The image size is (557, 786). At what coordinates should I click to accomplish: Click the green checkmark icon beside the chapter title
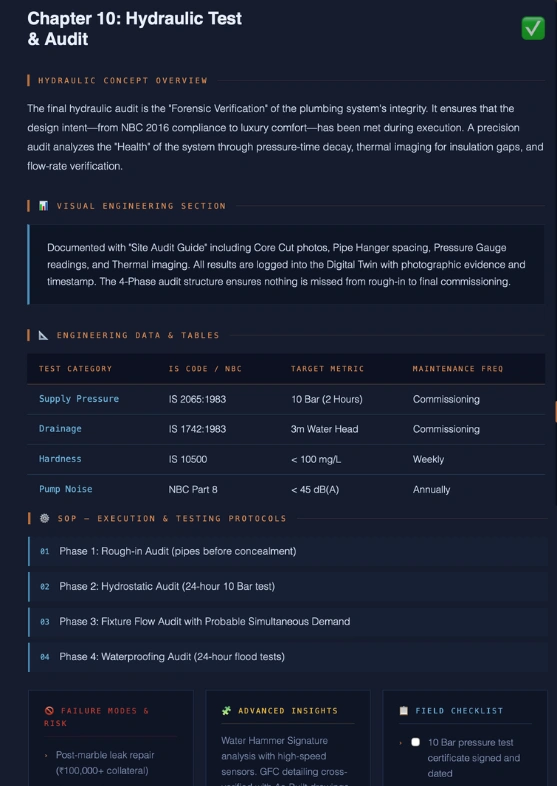533,28
